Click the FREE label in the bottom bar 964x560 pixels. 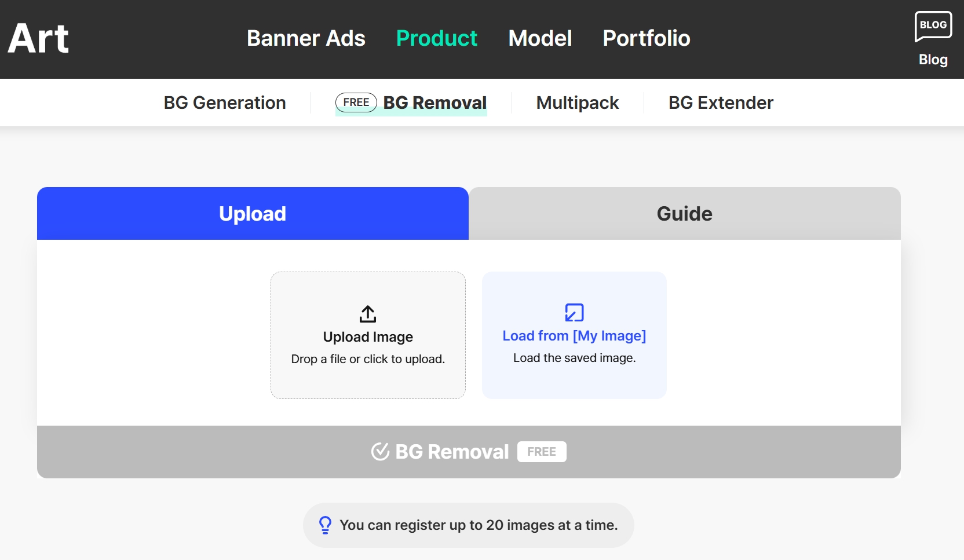point(542,452)
